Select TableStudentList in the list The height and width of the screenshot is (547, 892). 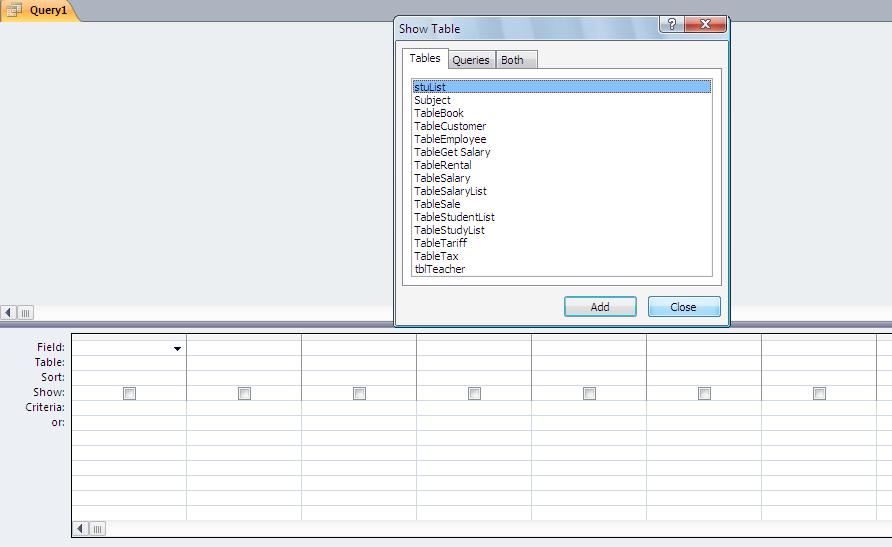(x=561, y=217)
